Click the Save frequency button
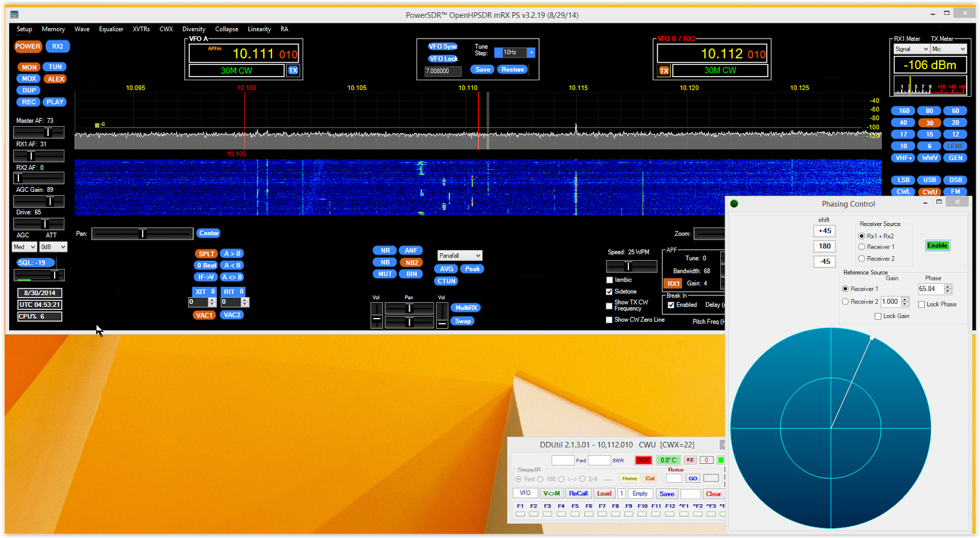Image resolution: width=980 pixels, height=538 pixels. click(x=483, y=70)
